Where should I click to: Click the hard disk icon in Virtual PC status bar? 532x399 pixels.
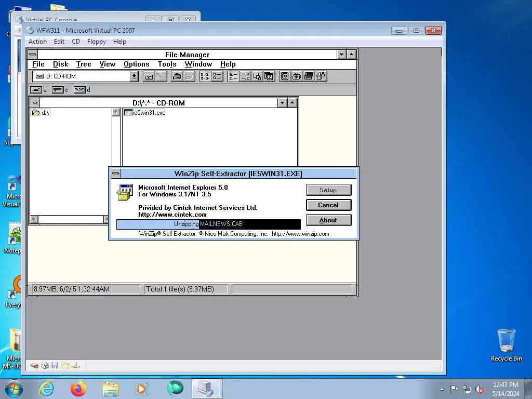(x=34, y=365)
